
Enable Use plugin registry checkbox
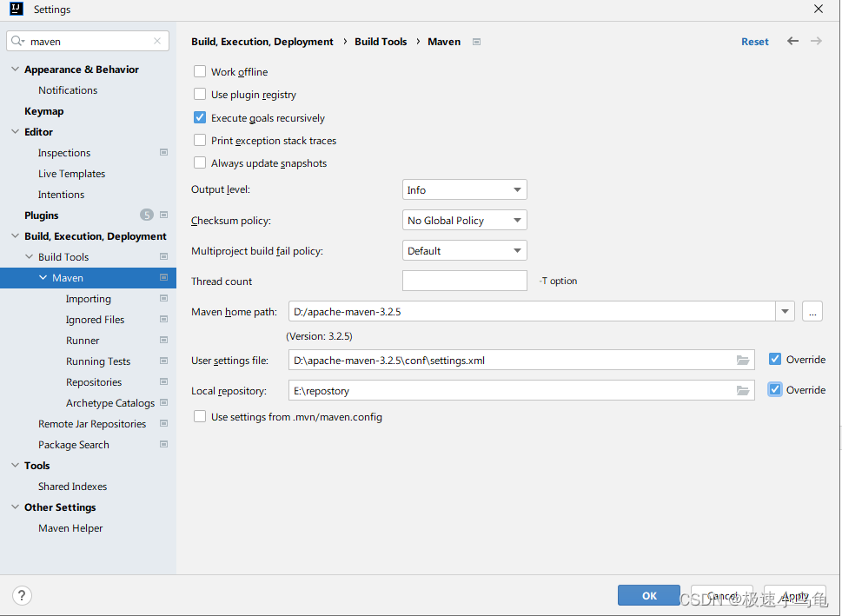[200, 94]
